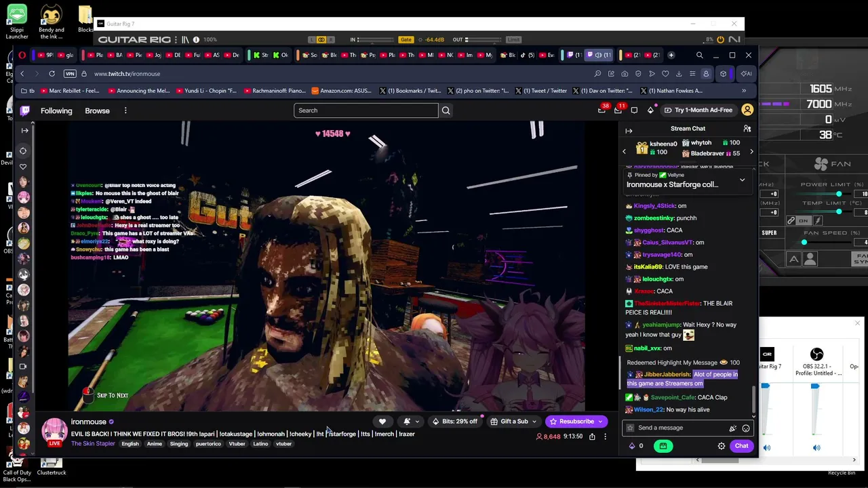Viewport: 868px width, 488px height.
Task: Toggle the Gate button in Guitar Rig
Action: tap(406, 39)
